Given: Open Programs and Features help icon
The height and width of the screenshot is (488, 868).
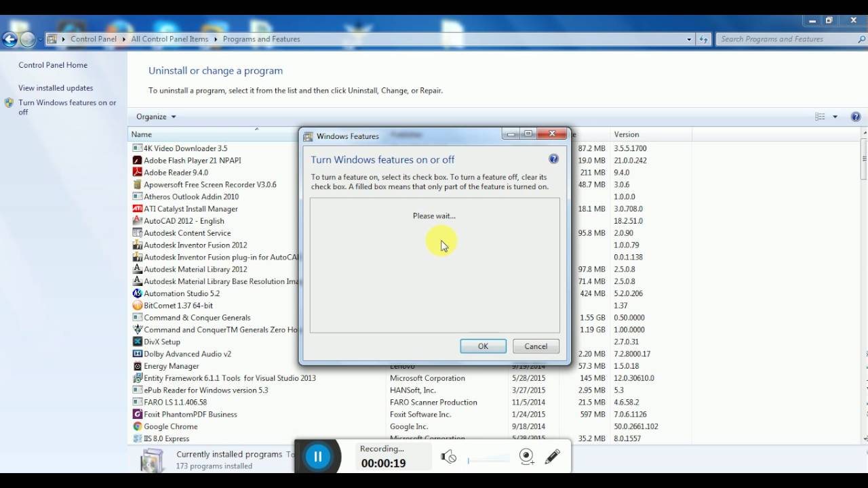Looking at the screenshot, I should pos(856,117).
